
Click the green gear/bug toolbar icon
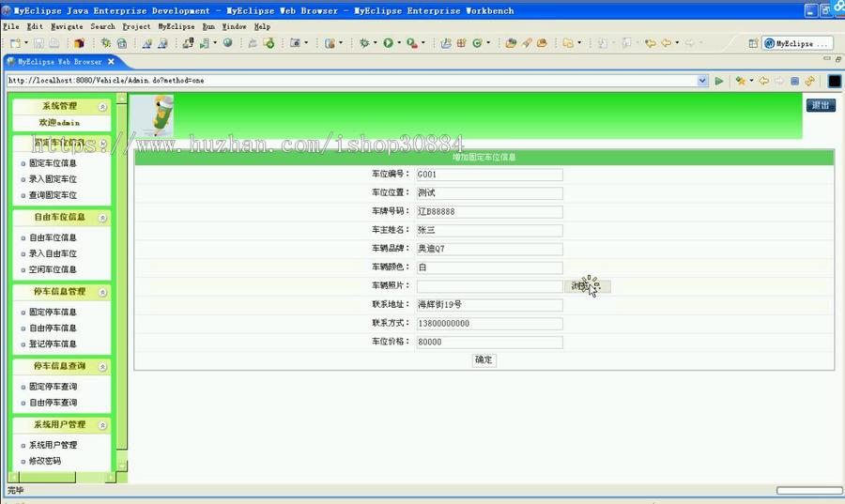(x=105, y=43)
